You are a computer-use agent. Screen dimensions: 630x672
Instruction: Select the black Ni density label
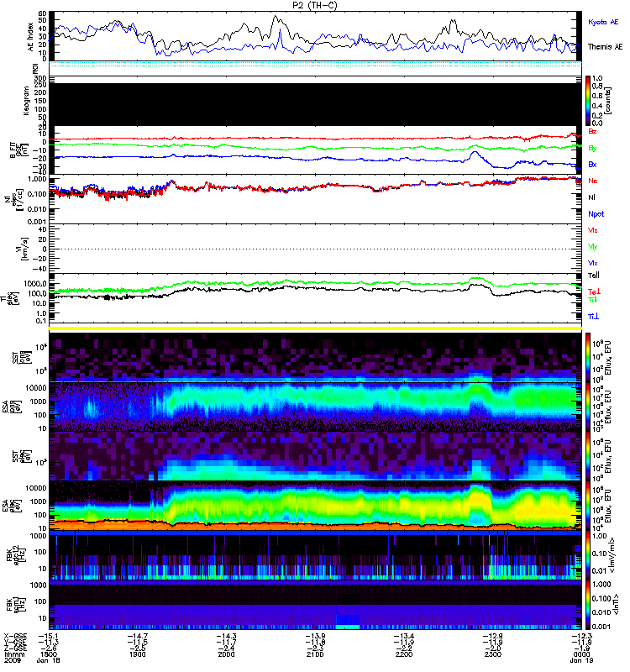pos(592,197)
